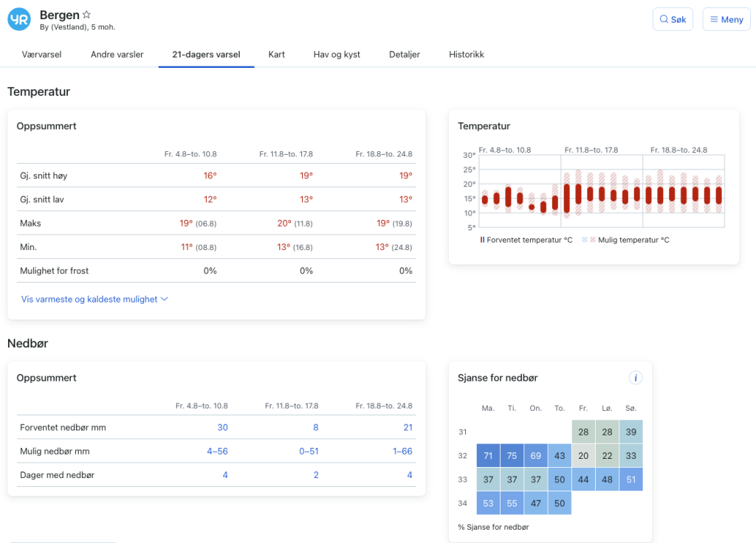Image resolution: width=756 pixels, height=543 pixels.
Task: Open the Meny menu button
Action: [726, 19]
